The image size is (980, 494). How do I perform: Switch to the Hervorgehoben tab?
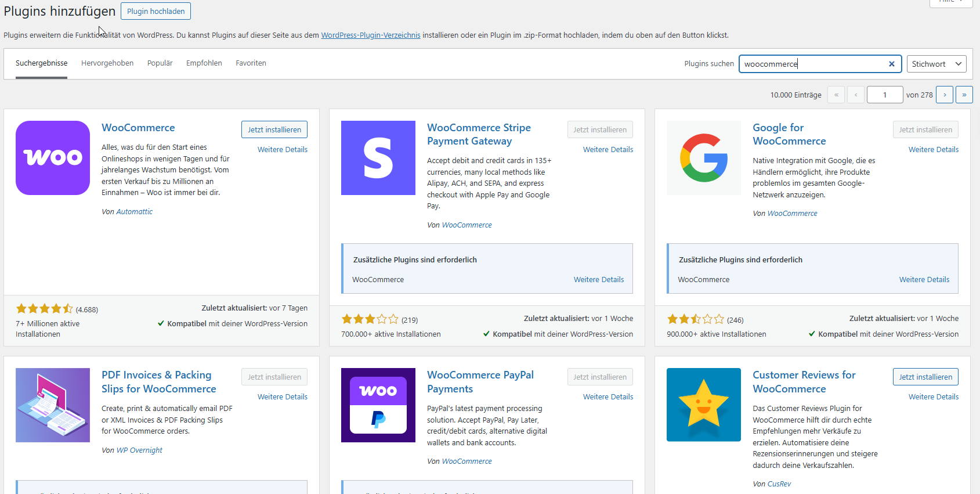pyautogui.click(x=107, y=63)
